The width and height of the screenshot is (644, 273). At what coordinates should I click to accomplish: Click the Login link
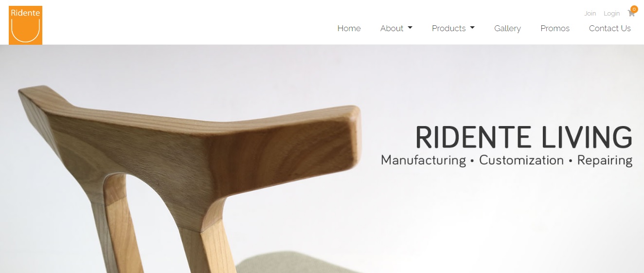612,14
